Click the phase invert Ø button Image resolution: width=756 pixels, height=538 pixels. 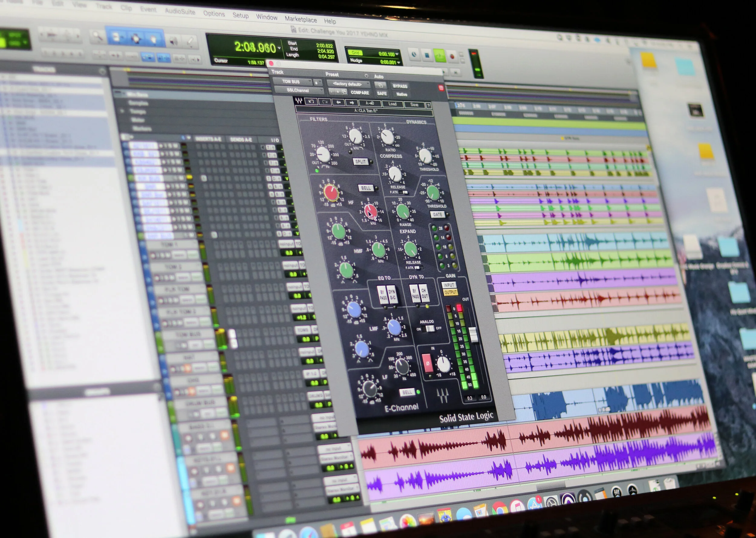click(427, 363)
